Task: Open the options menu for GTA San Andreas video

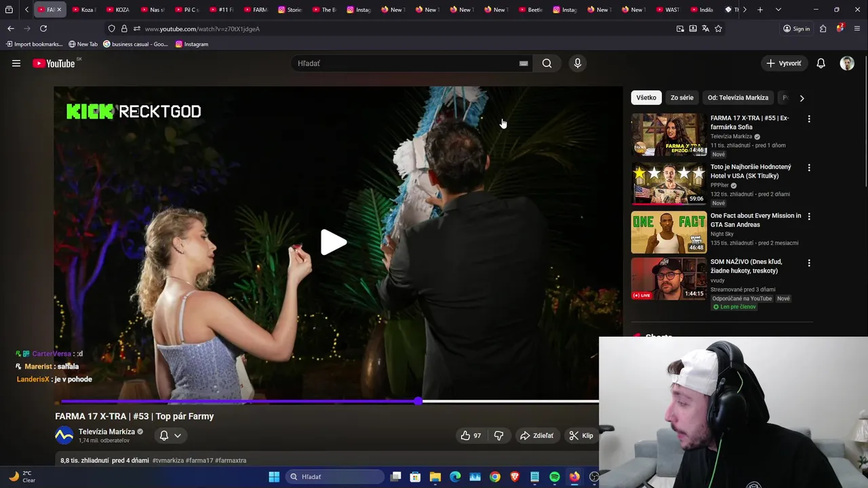Action: click(808, 216)
